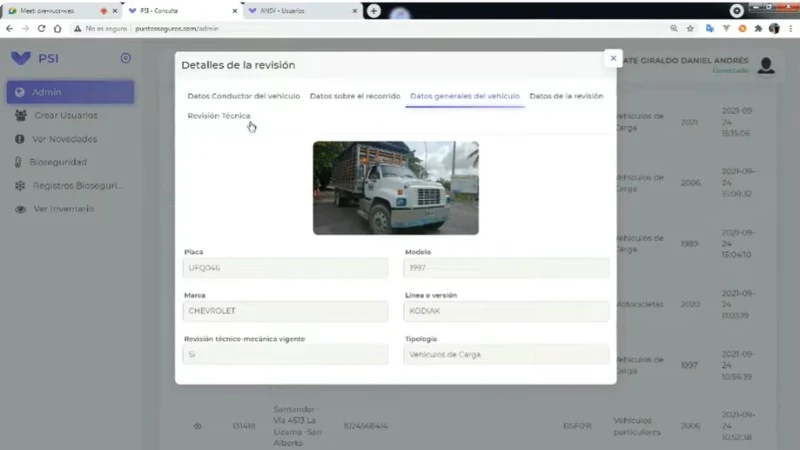Switch to the PSI - Consulta browser tab
The width and height of the screenshot is (800, 450).
181,11
